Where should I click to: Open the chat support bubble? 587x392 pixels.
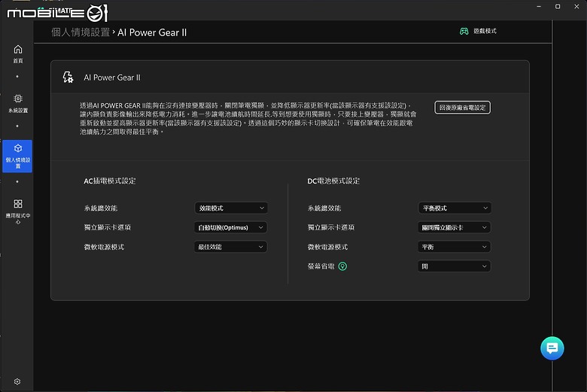coord(552,348)
